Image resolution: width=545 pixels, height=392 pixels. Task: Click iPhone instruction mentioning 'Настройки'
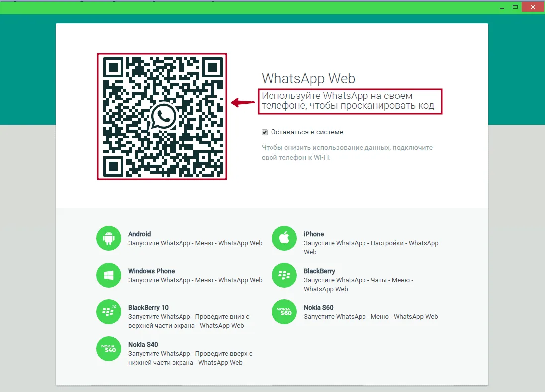tap(371, 247)
